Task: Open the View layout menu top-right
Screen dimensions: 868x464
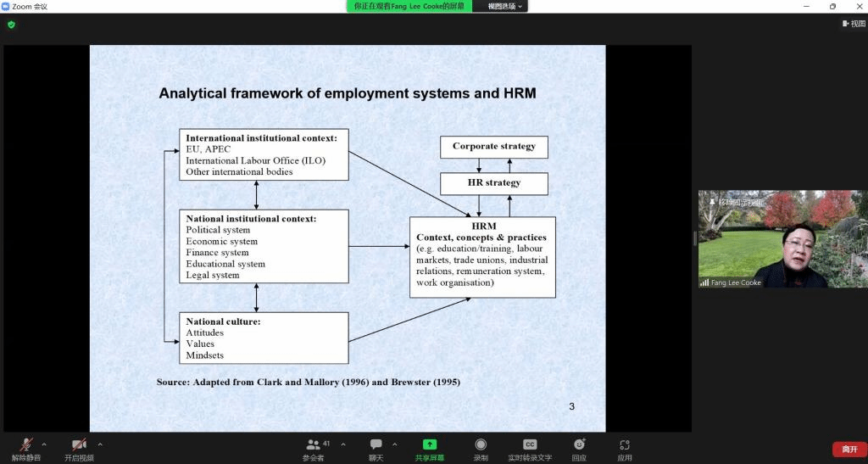Action: [853, 24]
